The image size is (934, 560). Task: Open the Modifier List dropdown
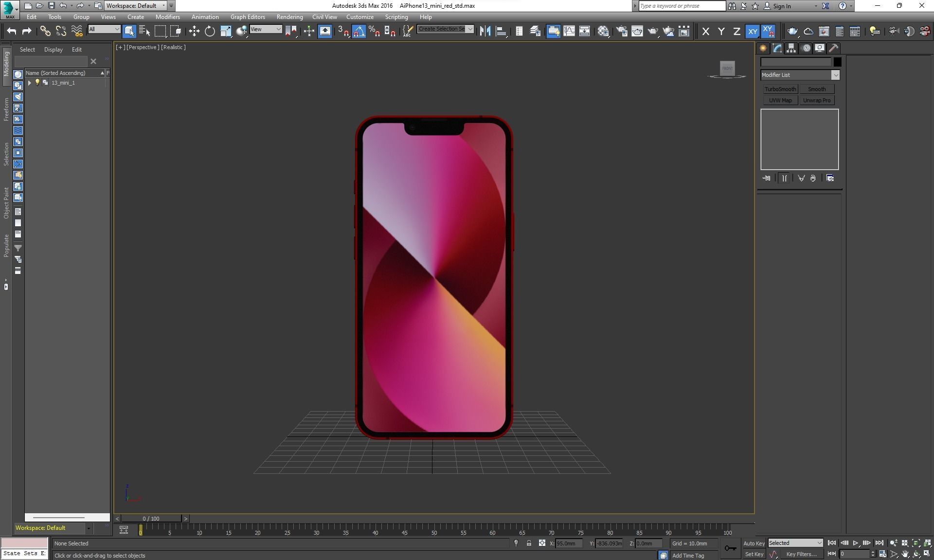[800, 75]
